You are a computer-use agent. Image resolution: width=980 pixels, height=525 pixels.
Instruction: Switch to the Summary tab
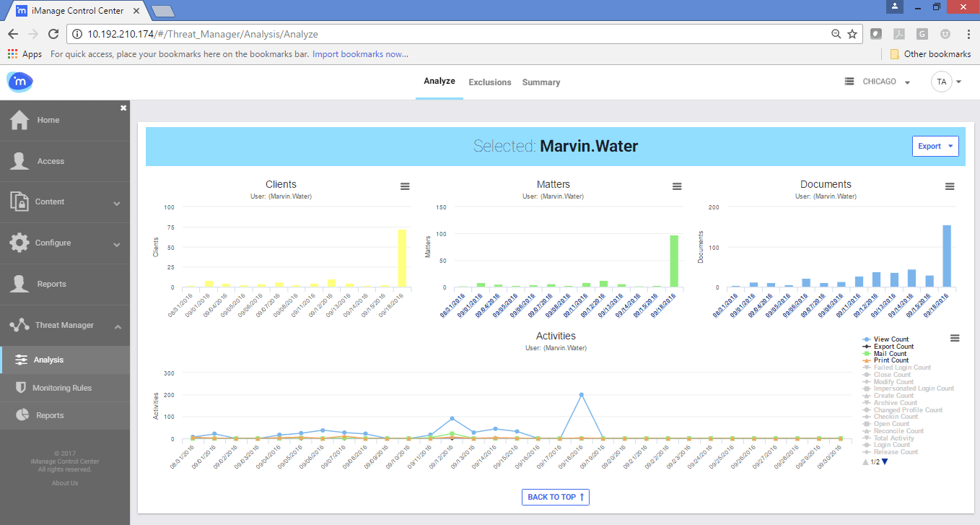[x=541, y=82]
